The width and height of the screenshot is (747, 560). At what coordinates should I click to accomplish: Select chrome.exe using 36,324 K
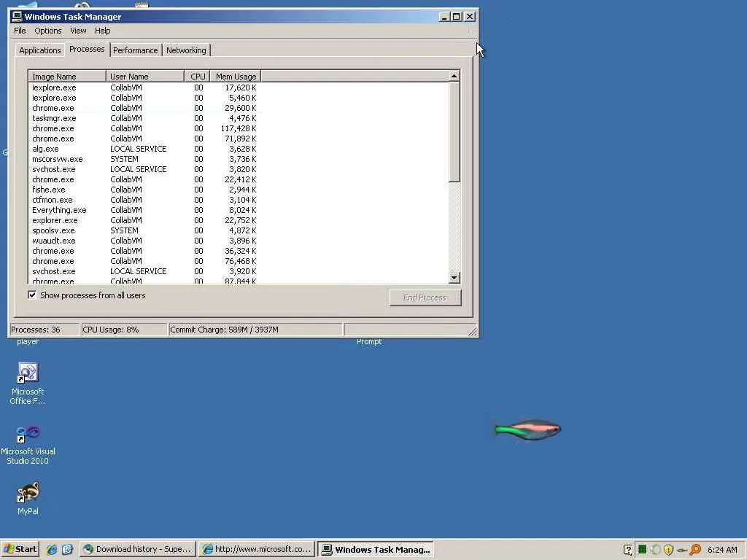144,251
